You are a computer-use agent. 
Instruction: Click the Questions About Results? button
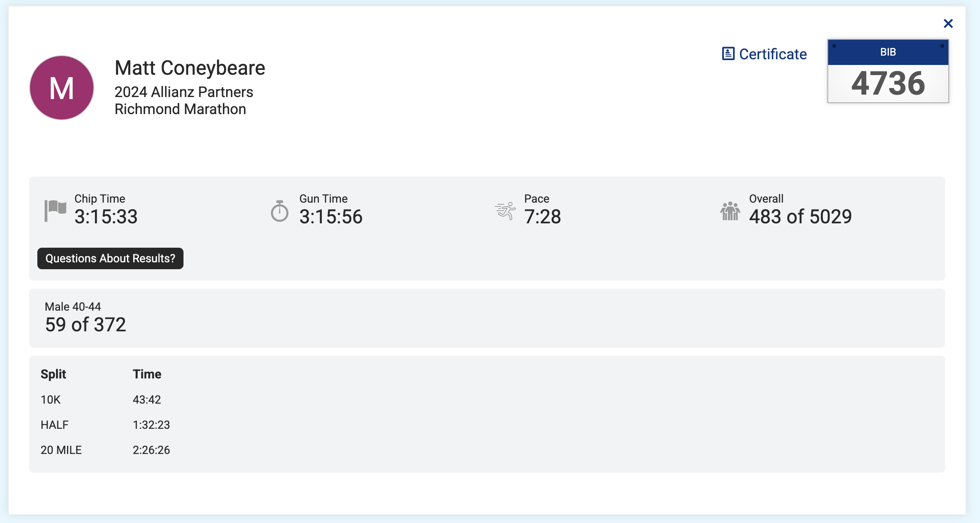pos(110,258)
